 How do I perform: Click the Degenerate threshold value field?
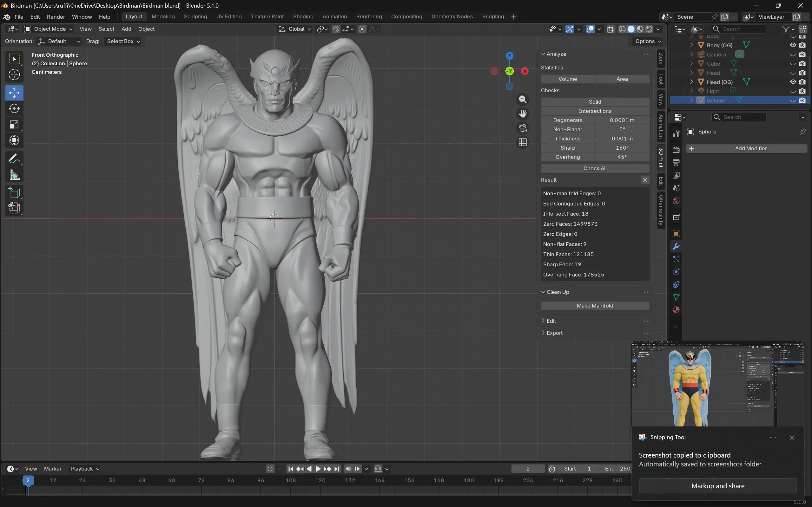622,120
